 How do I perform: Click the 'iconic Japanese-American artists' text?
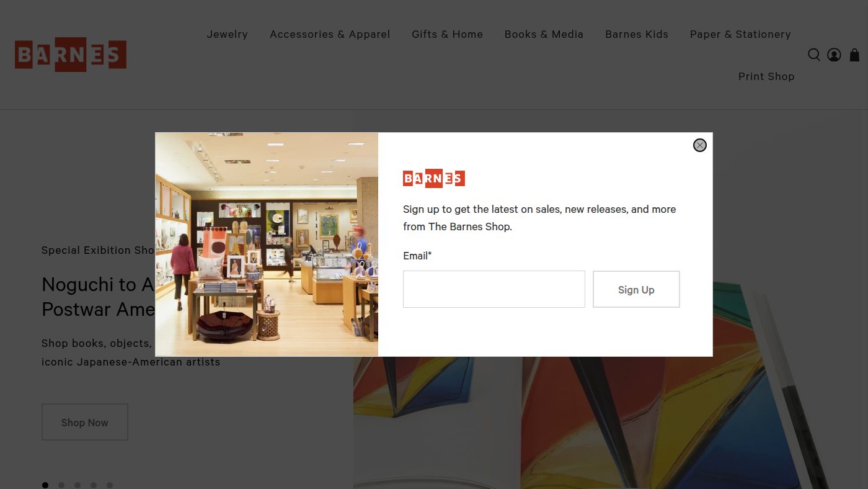point(131,362)
